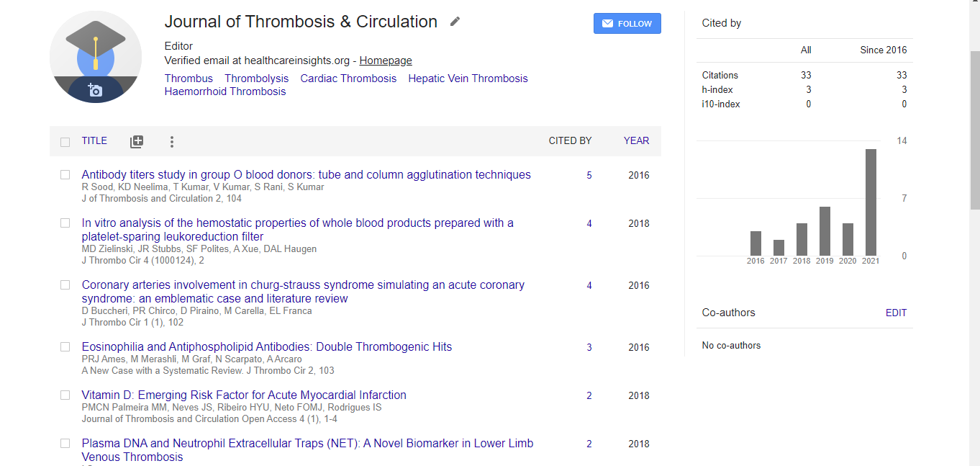
Task: Open the three-dot more options menu
Action: pyautogui.click(x=171, y=142)
